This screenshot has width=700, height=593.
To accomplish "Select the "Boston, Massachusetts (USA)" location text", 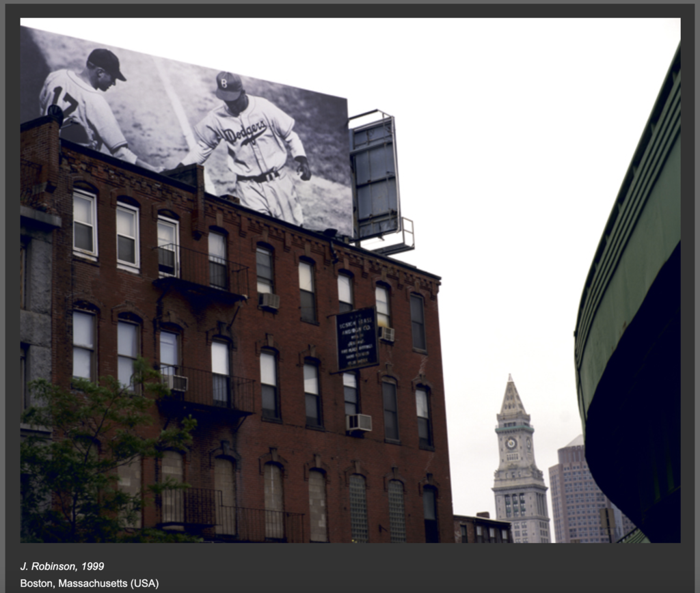I will point(89,583).
